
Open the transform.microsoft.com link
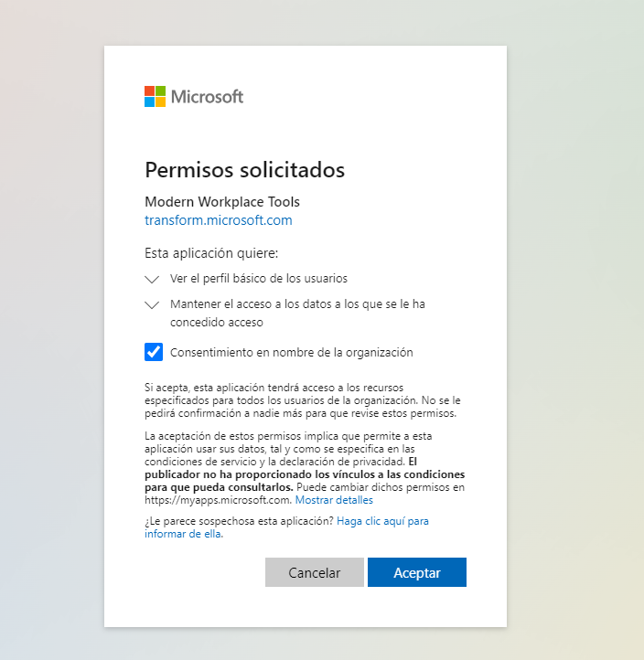pyautogui.click(x=219, y=220)
